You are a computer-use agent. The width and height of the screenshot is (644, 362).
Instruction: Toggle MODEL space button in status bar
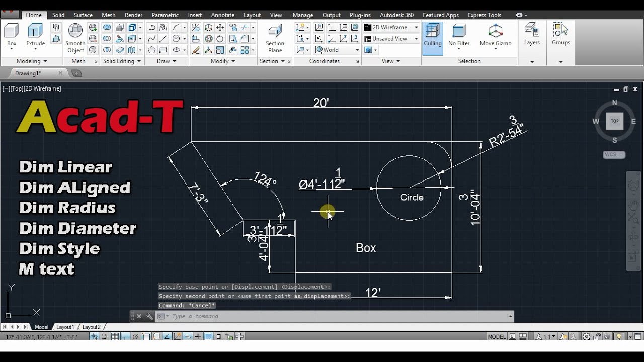497,336
